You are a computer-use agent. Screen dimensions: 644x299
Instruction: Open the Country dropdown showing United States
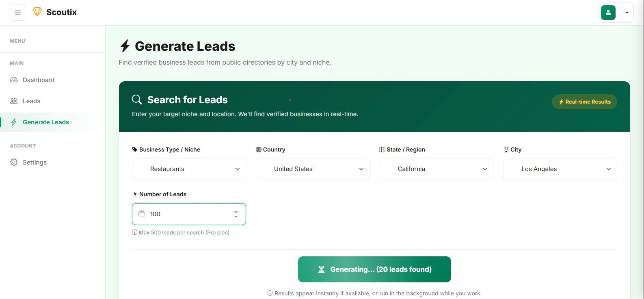(312, 169)
